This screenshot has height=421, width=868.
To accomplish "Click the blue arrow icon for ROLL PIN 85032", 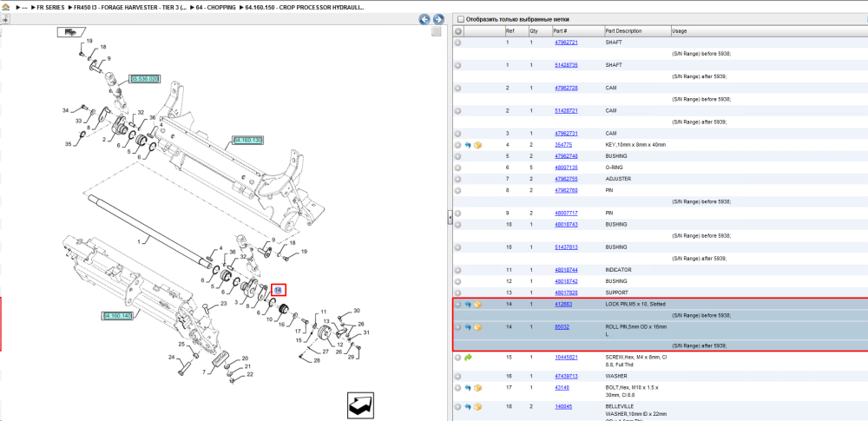I will (468, 327).
